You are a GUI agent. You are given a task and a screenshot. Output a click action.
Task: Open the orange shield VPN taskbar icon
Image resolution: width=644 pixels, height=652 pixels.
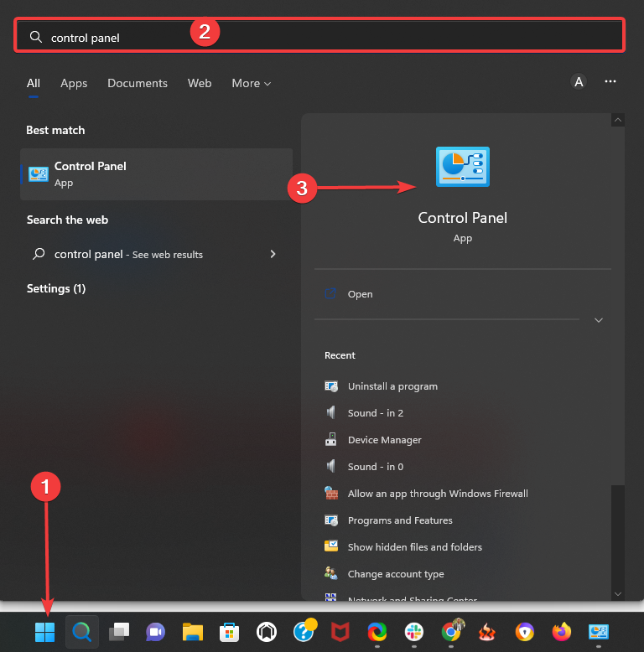tap(525, 632)
